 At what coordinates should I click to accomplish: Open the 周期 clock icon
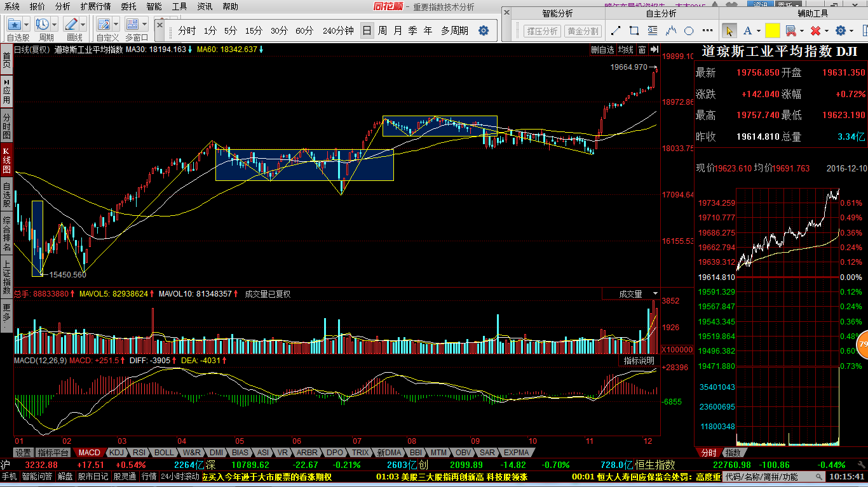(x=43, y=25)
